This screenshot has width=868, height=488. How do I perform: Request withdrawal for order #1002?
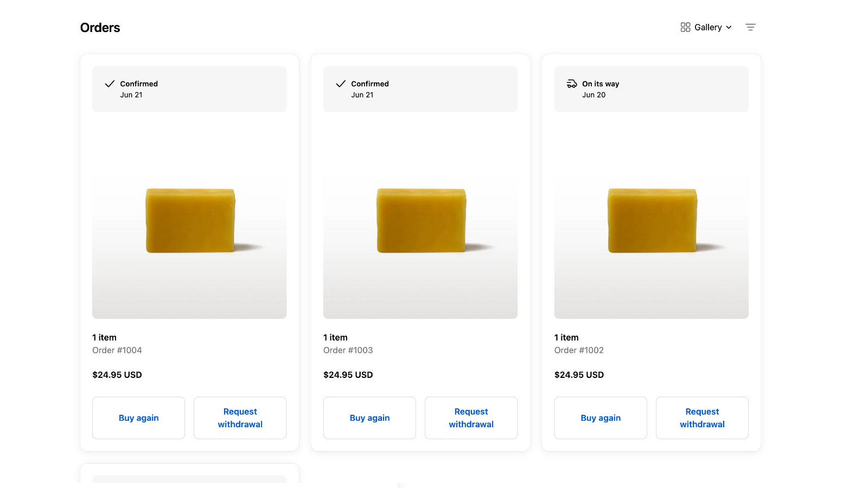tap(702, 418)
